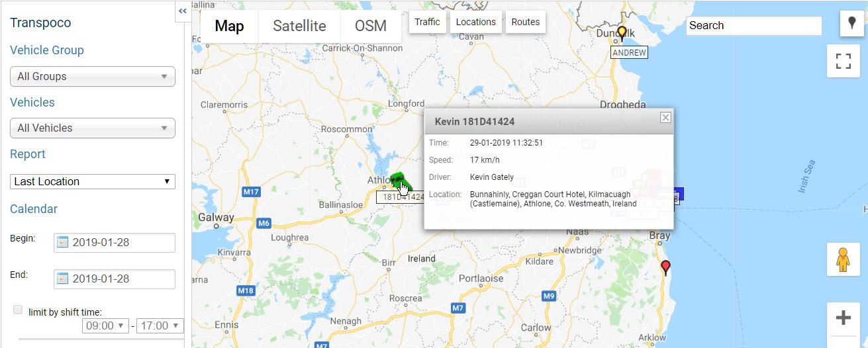
Task: Switch to the Satellite map tab
Action: [299, 26]
